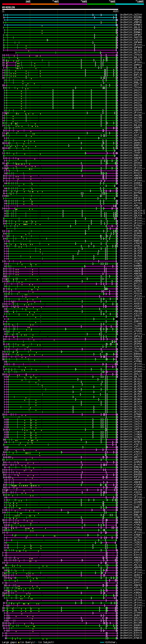Select the UniRef100_B8LQX6 label
The height and width of the screenshot is (644, 146).
(131, 125)
